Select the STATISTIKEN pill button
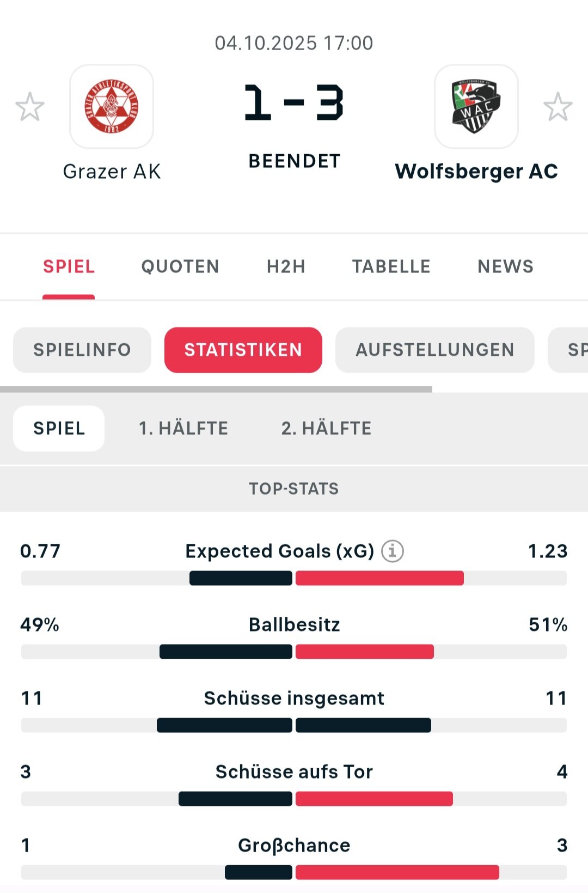The image size is (588, 893). tap(243, 350)
